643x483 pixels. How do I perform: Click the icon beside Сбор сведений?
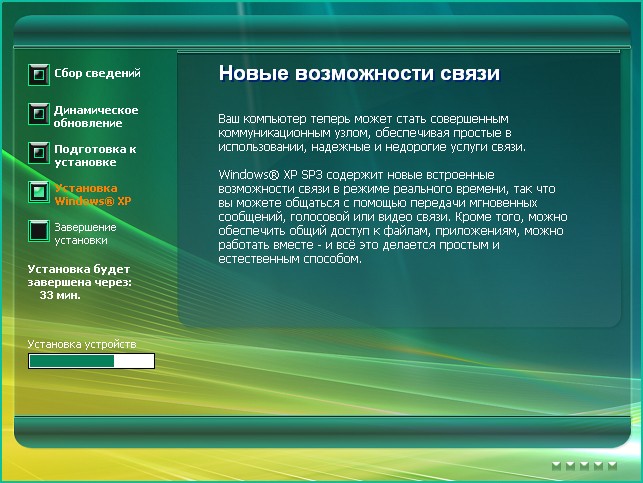click(39, 74)
